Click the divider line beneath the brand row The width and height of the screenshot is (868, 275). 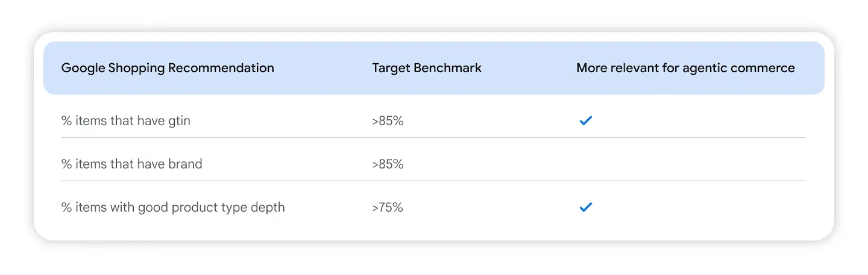coord(433,181)
